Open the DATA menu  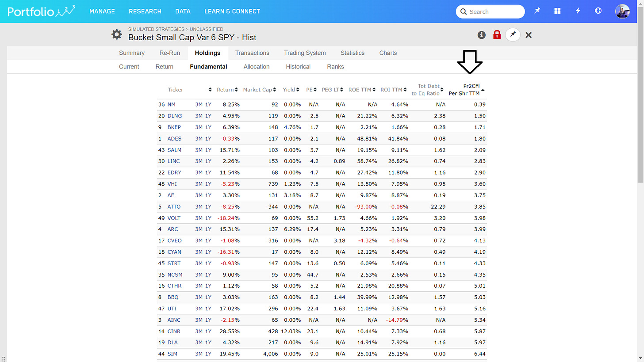point(183,11)
